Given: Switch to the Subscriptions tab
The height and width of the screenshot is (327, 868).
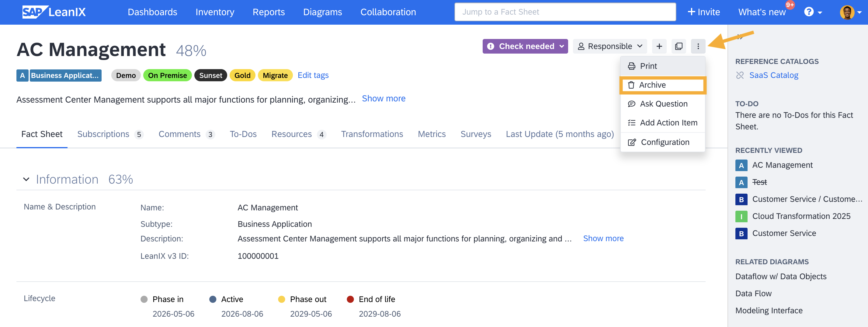Looking at the screenshot, I should pyautogui.click(x=110, y=134).
